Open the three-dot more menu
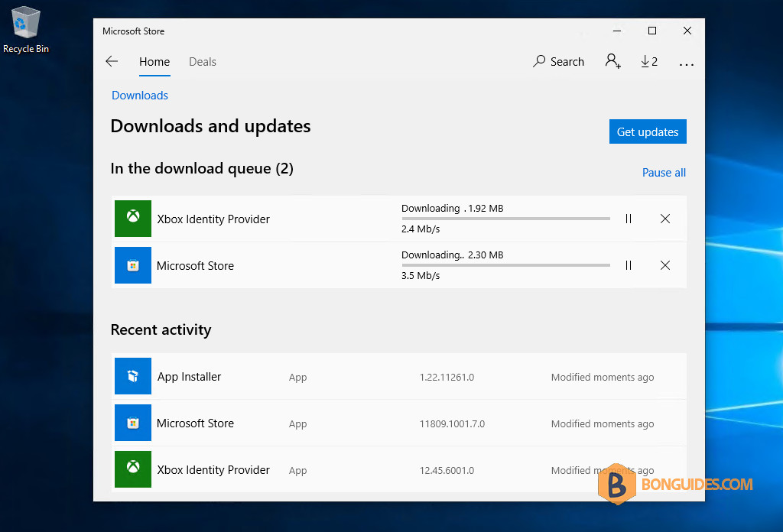This screenshot has height=532, width=783. [687, 64]
